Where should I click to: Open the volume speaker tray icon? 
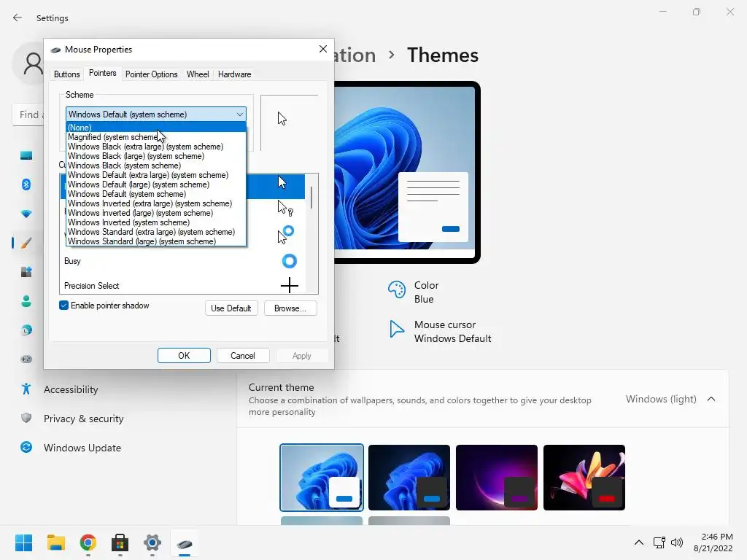click(676, 542)
